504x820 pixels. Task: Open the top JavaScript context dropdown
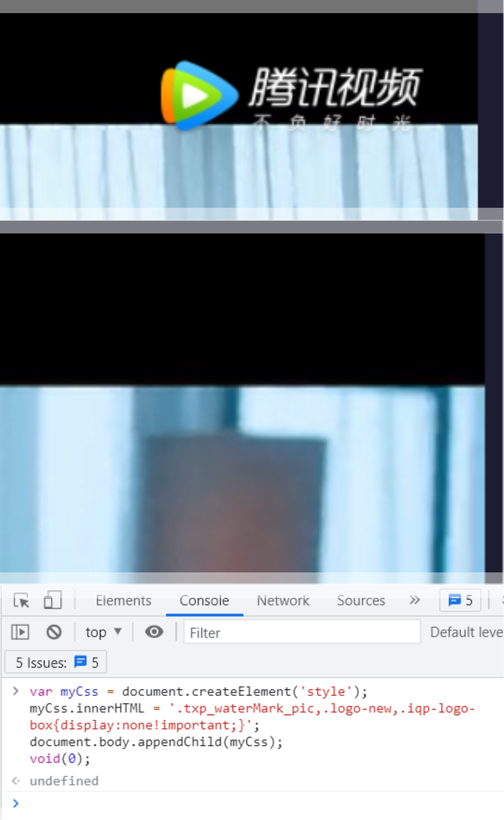click(x=103, y=632)
